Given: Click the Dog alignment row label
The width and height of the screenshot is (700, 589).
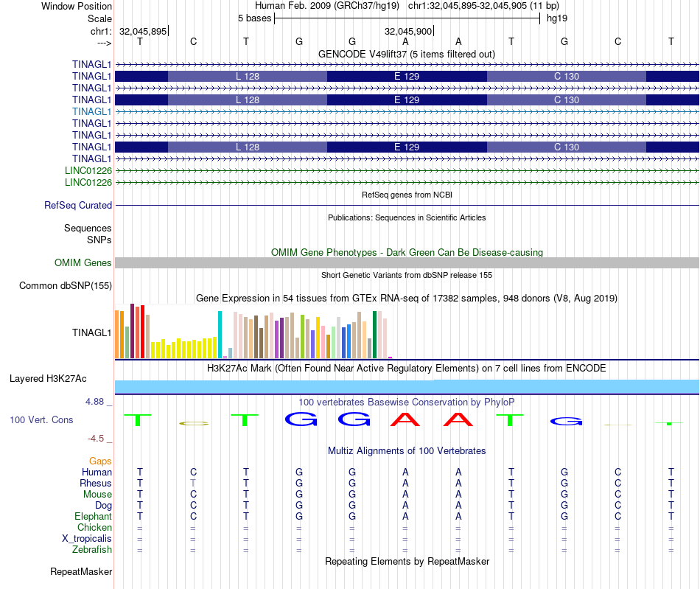Looking at the screenshot, I should [x=103, y=506].
